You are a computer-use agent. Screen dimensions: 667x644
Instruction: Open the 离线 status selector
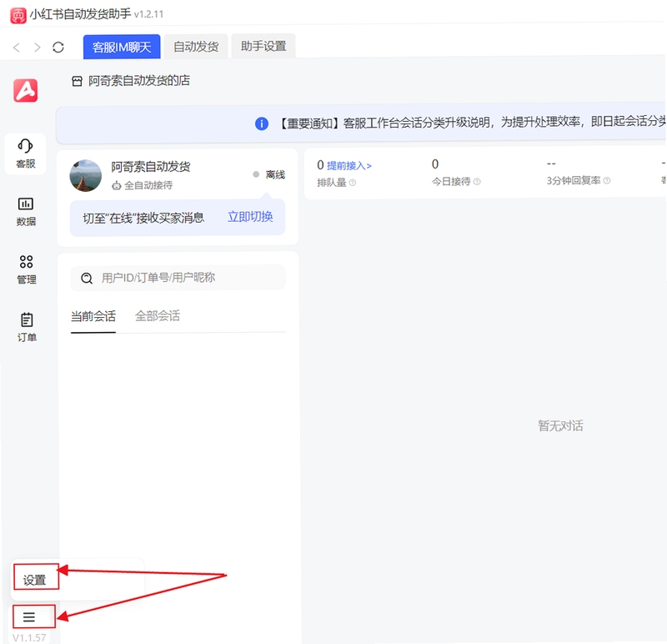pyautogui.click(x=268, y=174)
